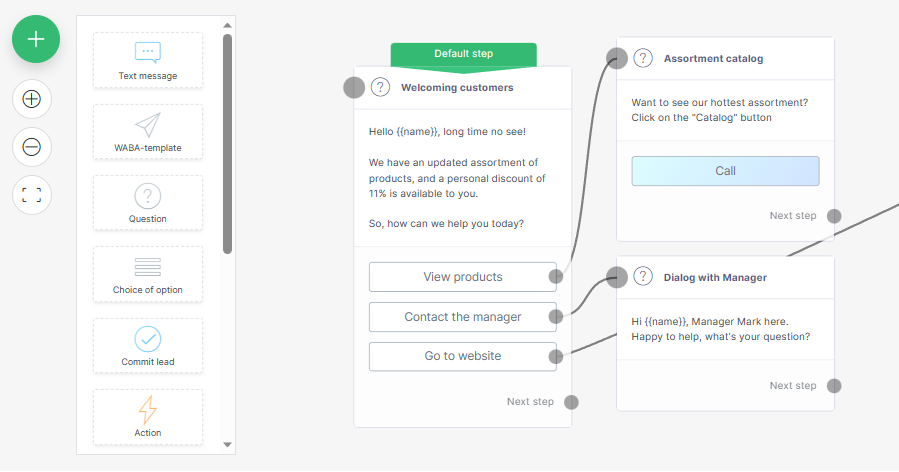This screenshot has width=899, height=472.
Task: Click the Call button in Assortment catalog
Action: 725,171
